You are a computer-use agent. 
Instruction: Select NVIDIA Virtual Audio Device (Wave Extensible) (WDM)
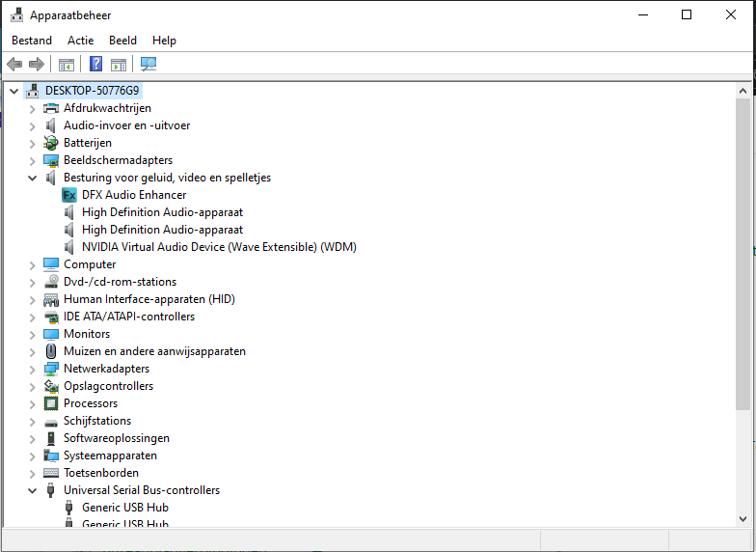[220, 247]
